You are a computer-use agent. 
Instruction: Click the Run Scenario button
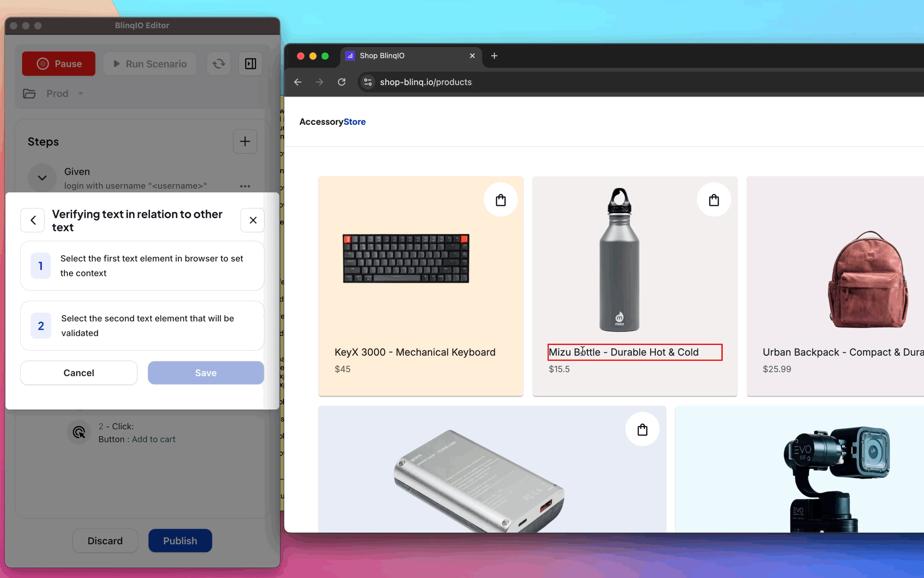[150, 63]
